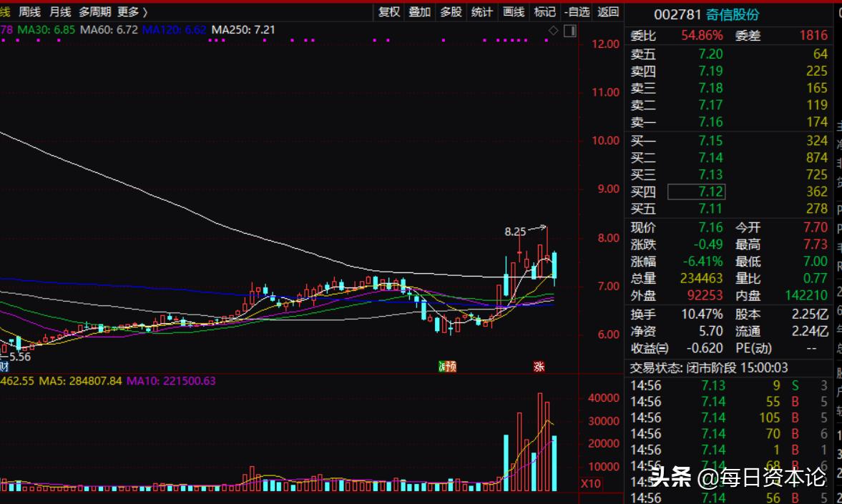
Task: Select the 卖三 7.18 ask row
Action: tap(729, 88)
